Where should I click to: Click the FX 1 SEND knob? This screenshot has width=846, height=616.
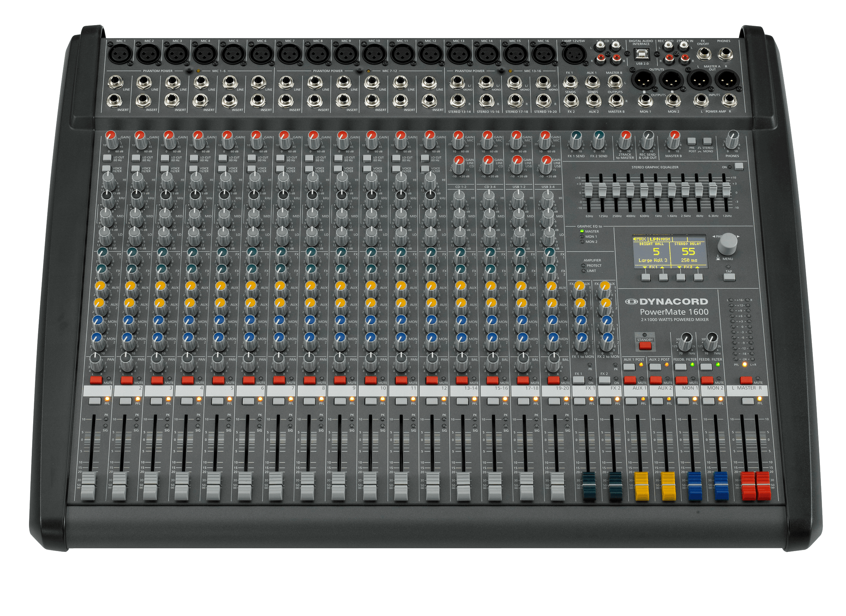point(576,140)
